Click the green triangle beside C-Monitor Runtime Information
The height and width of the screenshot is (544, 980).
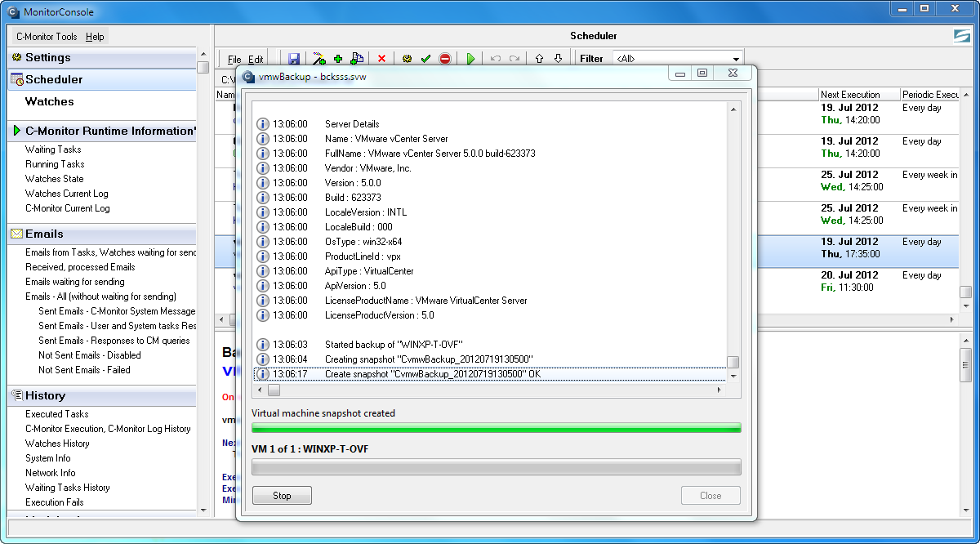[16, 131]
